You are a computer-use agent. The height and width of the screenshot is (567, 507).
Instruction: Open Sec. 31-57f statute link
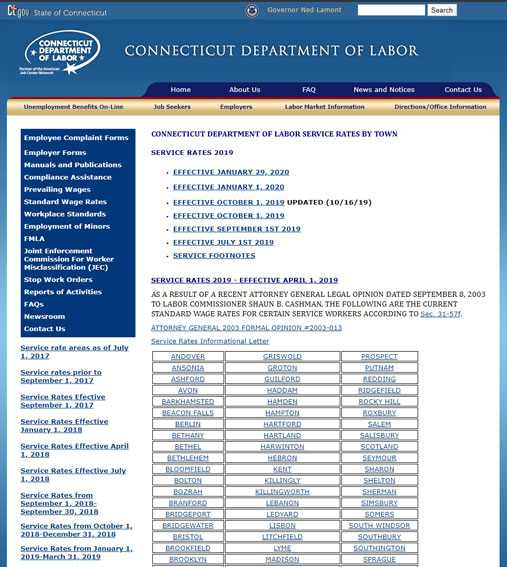click(x=440, y=314)
